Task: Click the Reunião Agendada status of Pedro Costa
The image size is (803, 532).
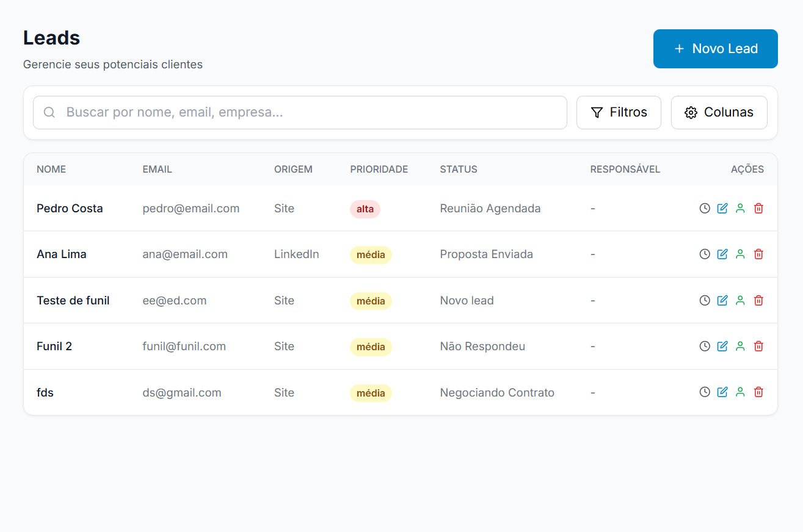Action: (490, 208)
